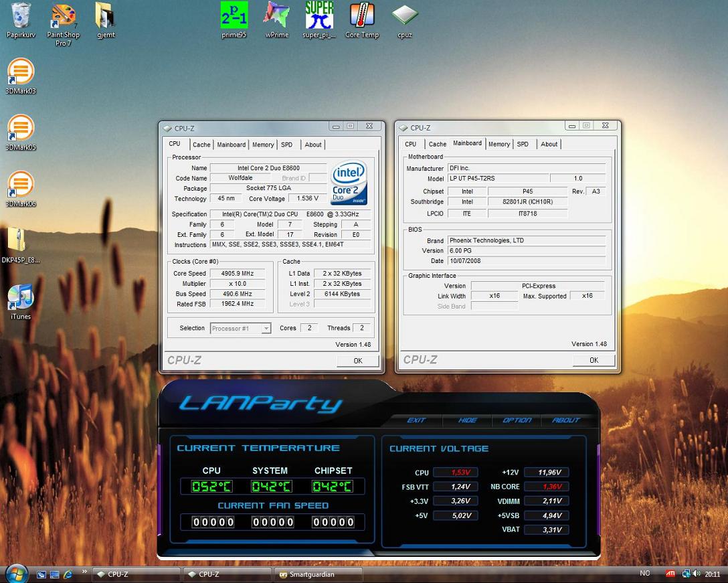Launch prime95 desktop icon
This screenshot has height=583, width=728.
click(234, 21)
